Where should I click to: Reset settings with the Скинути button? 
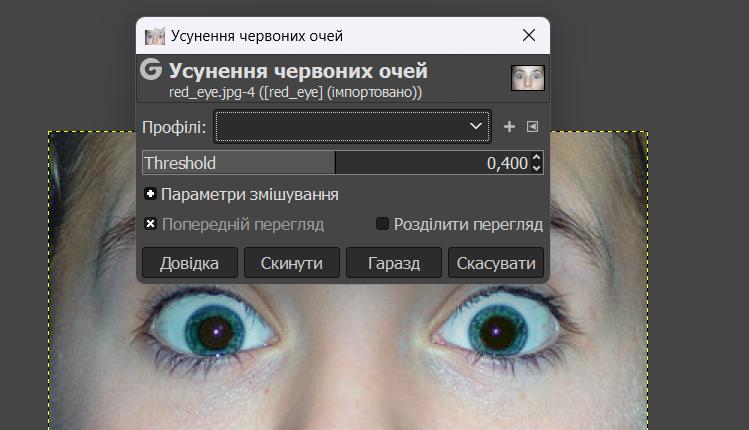tap(292, 263)
